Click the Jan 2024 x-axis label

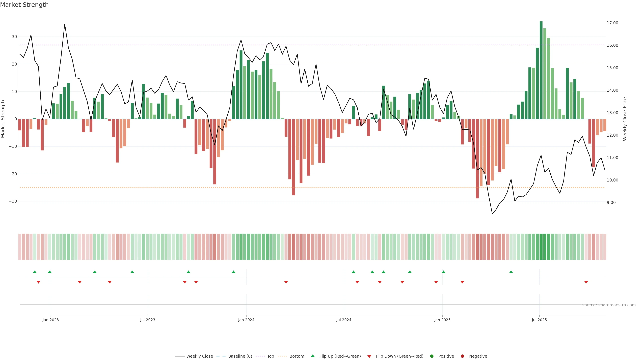[246, 320]
